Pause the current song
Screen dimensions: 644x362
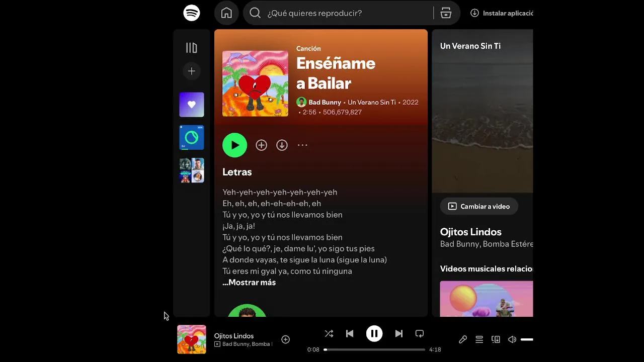374,333
